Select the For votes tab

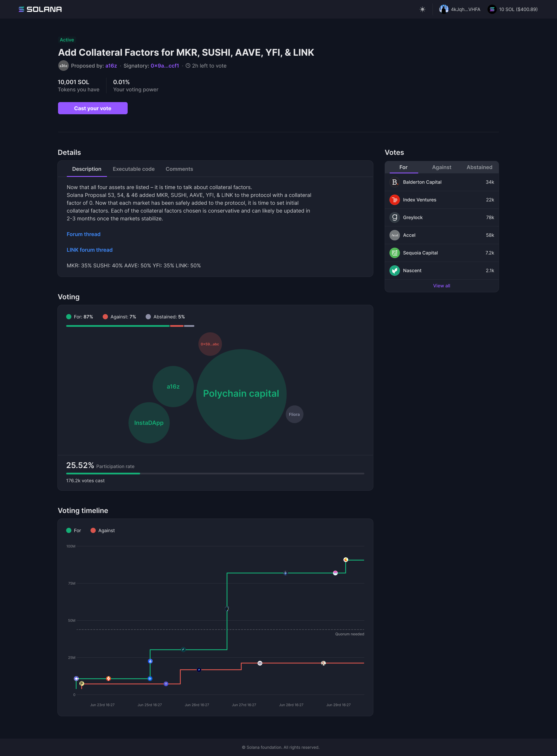[403, 168]
